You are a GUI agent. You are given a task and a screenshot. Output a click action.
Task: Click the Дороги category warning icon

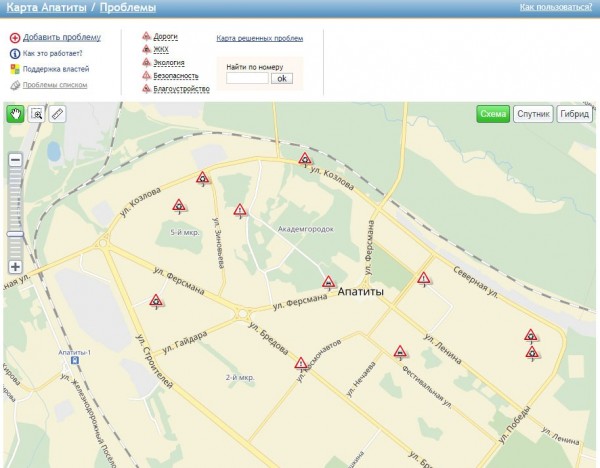coord(146,36)
